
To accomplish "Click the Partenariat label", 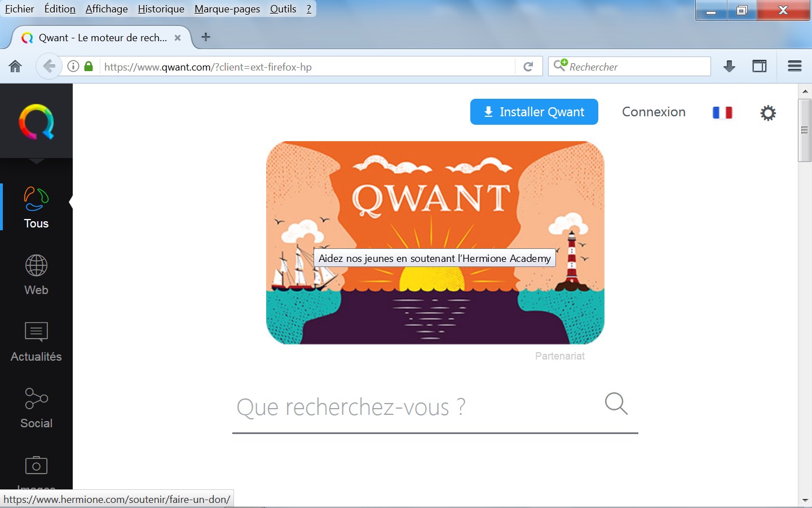I will click(559, 356).
